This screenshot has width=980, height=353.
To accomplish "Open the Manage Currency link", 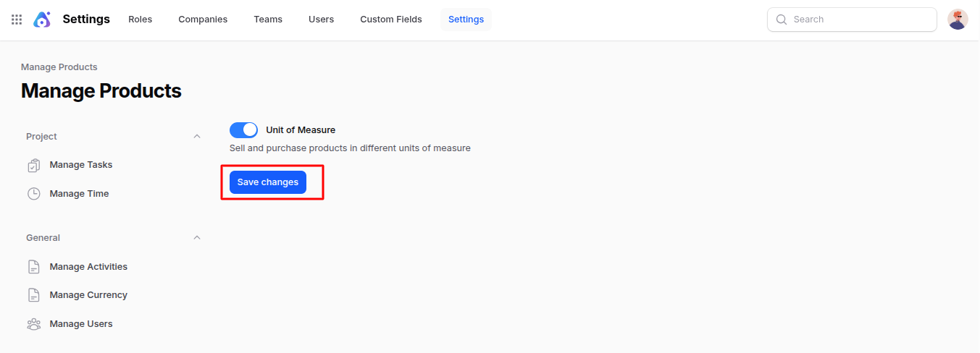I will 88,295.
